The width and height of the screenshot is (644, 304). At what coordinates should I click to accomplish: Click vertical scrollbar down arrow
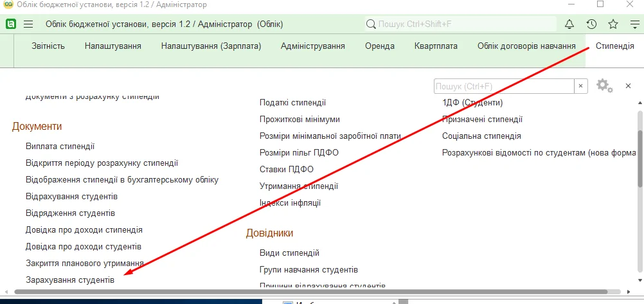coord(640,280)
